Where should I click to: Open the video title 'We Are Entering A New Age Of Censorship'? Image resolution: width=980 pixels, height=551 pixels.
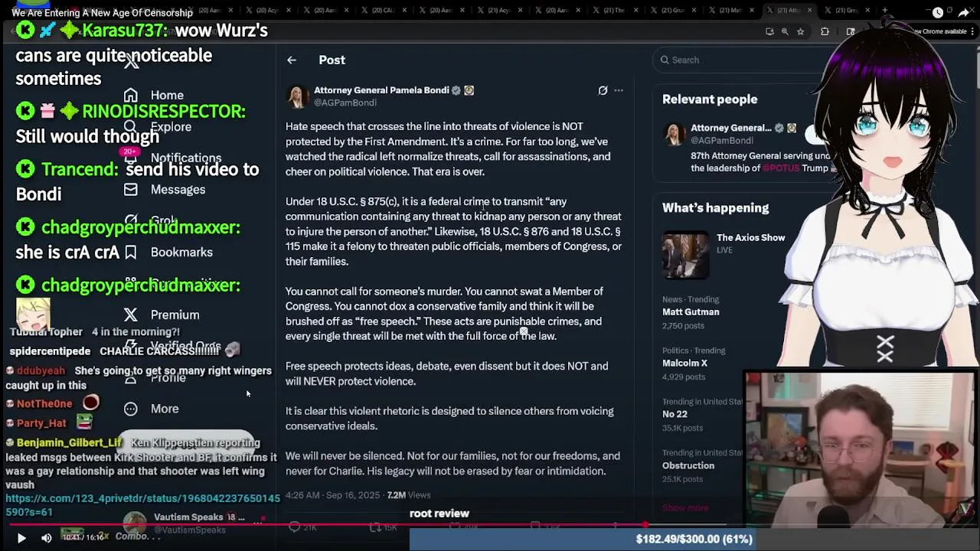point(102,13)
